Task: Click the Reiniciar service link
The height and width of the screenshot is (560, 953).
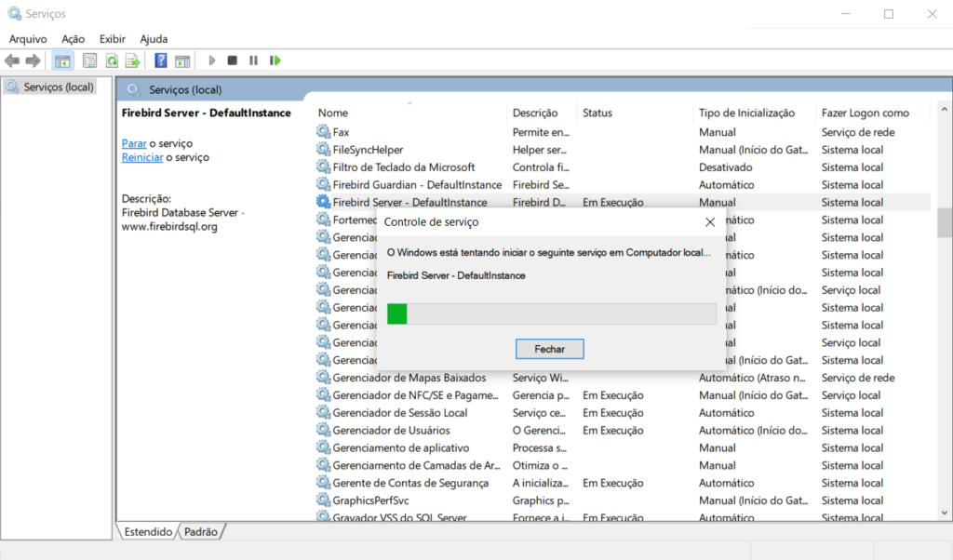Action: (142, 157)
